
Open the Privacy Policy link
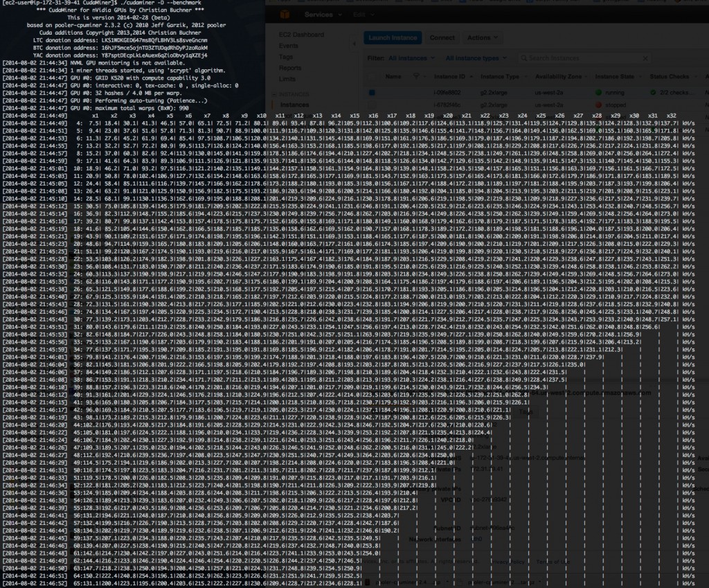point(508,562)
